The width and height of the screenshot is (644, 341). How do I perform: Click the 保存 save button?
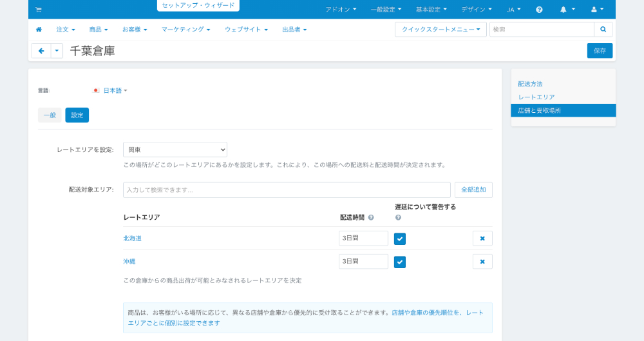pyautogui.click(x=600, y=50)
